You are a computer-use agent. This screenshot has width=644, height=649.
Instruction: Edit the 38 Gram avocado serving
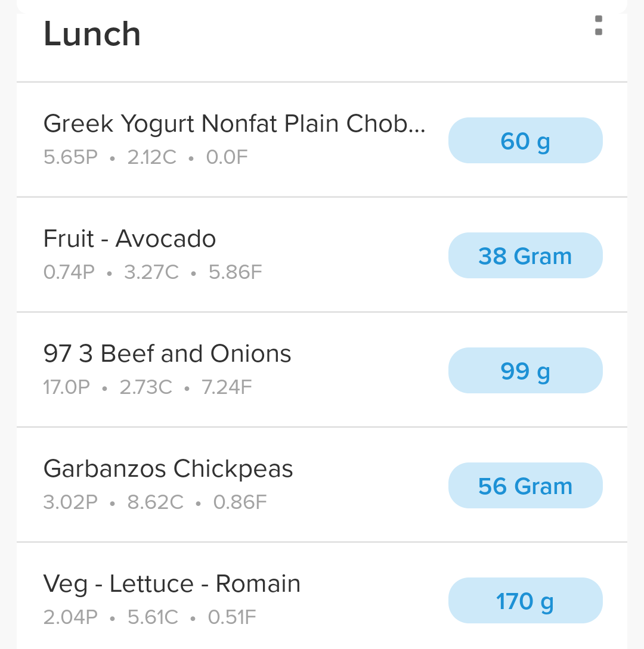tap(525, 256)
